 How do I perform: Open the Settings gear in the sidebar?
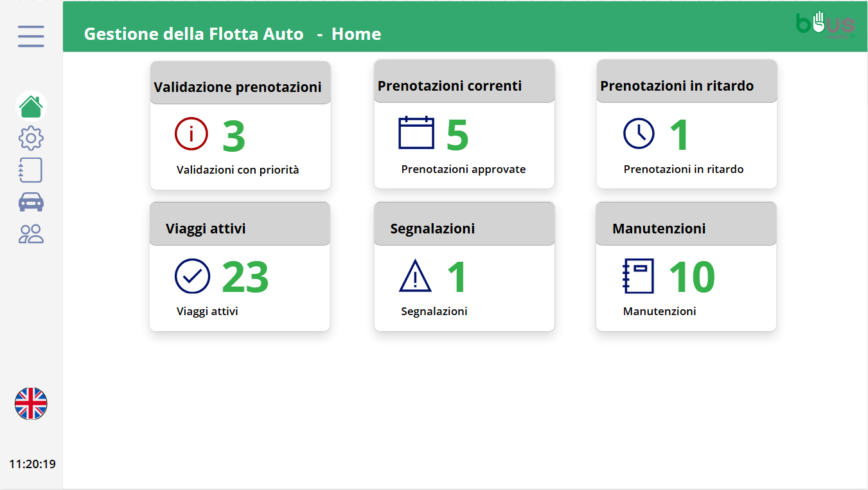pyautogui.click(x=30, y=138)
